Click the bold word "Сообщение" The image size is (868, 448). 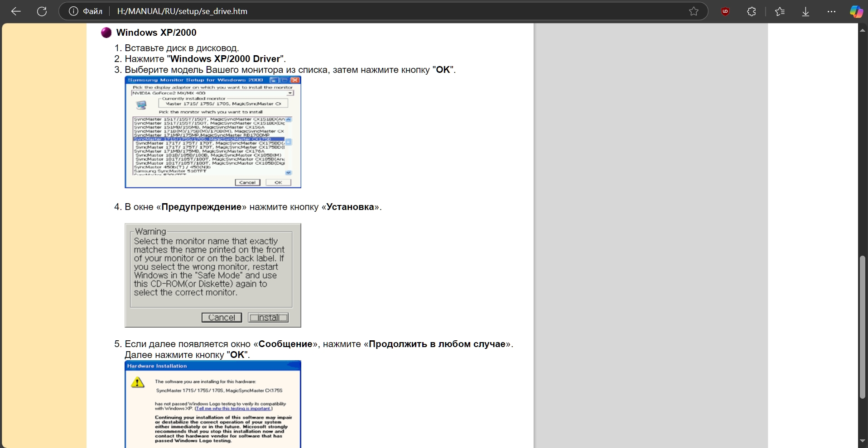[x=285, y=344]
